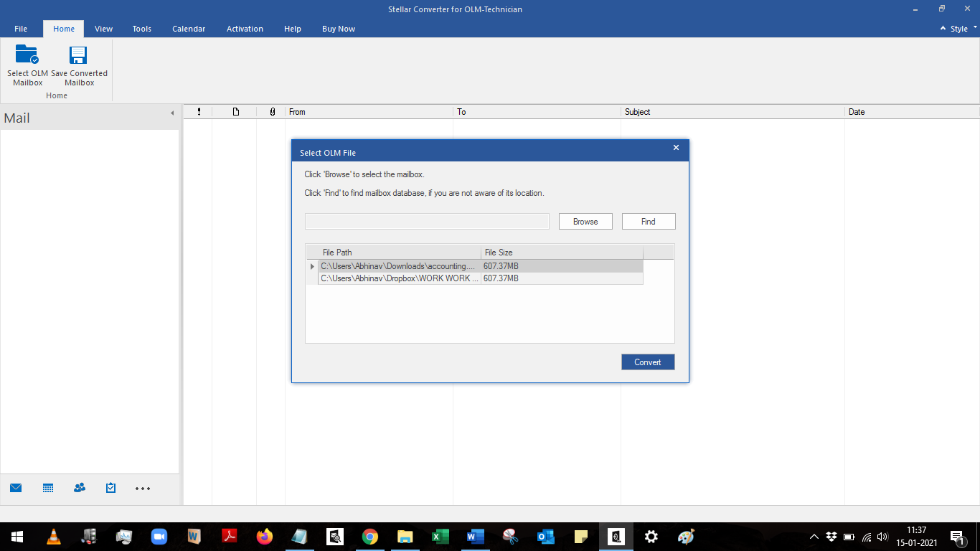Viewport: 980px width, 551px height.
Task: Open Paint palette icon in taskbar
Action: pyautogui.click(x=686, y=536)
